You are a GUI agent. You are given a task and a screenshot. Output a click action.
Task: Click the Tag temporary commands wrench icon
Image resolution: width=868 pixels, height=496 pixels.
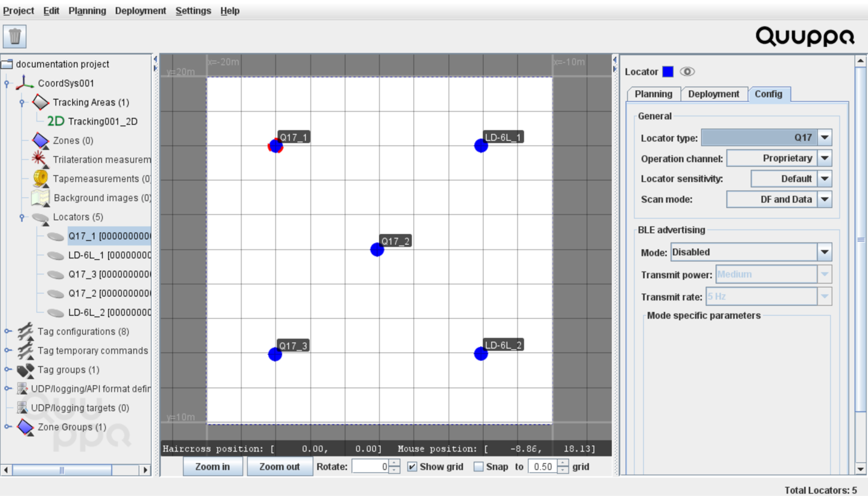point(25,350)
